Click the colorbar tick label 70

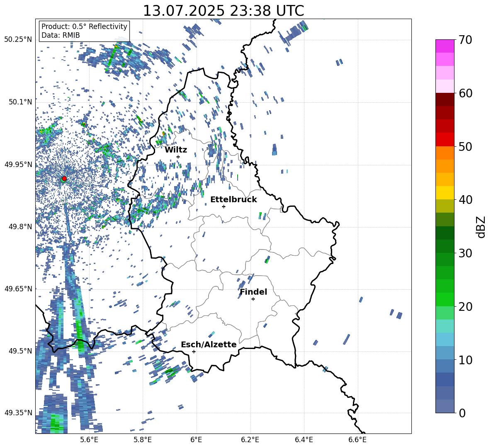[x=465, y=40]
